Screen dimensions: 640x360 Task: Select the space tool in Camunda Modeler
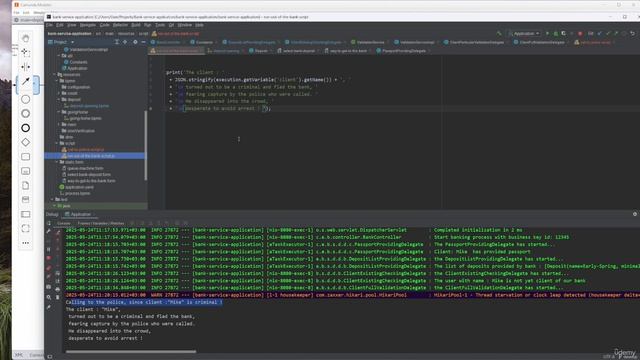point(25,67)
